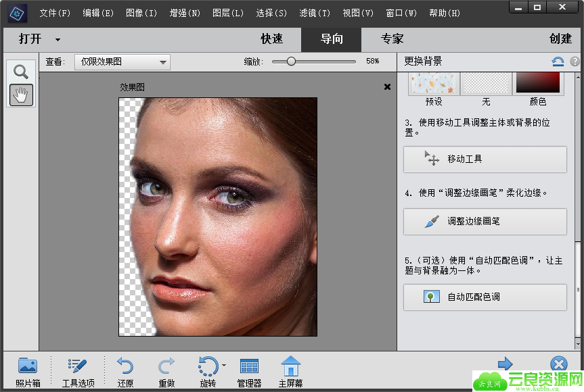
Task: Click the 移动工具 button
Action: click(485, 160)
